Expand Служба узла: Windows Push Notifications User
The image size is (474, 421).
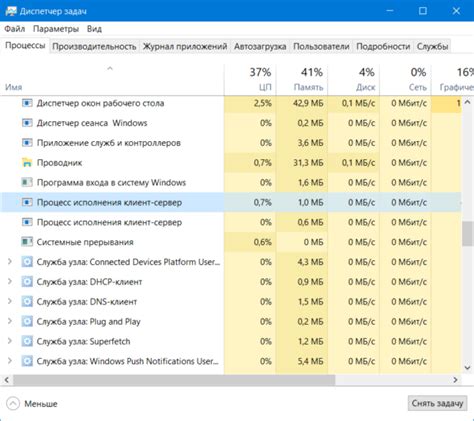[10, 361]
